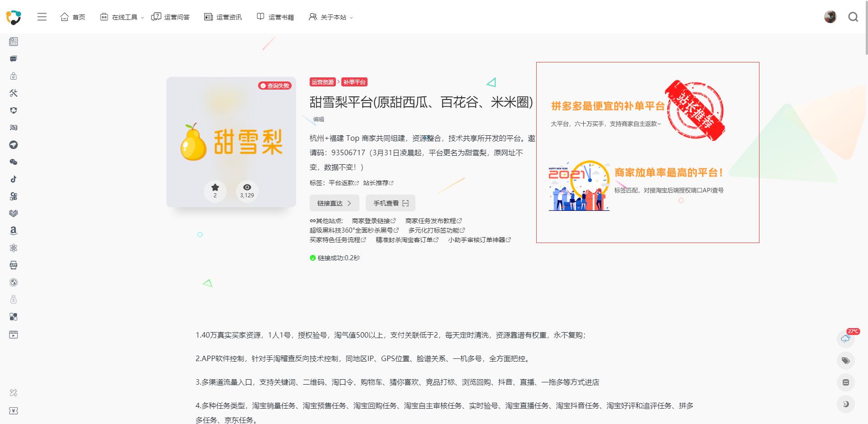Go to 首页 in the top navigation
This screenshot has width=868, height=424.
73,17
